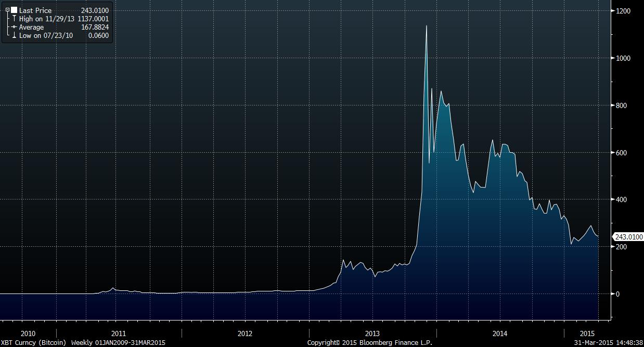Click the 2012 year label on time axis
The image size is (644, 347).
pyautogui.click(x=245, y=333)
